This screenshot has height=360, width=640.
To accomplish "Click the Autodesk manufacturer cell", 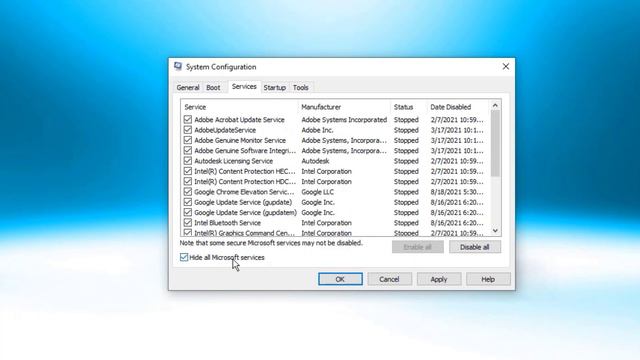I will [315, 161].
